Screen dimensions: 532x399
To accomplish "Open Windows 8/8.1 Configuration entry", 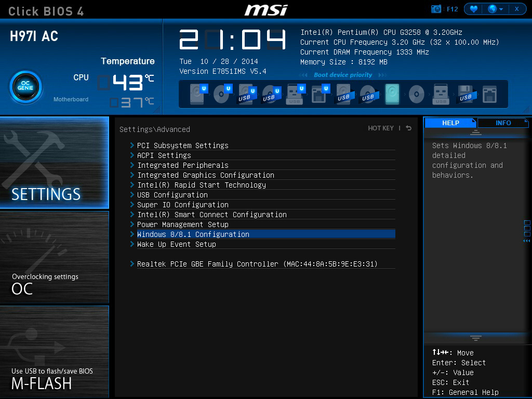I will click(x=193, y=234).
